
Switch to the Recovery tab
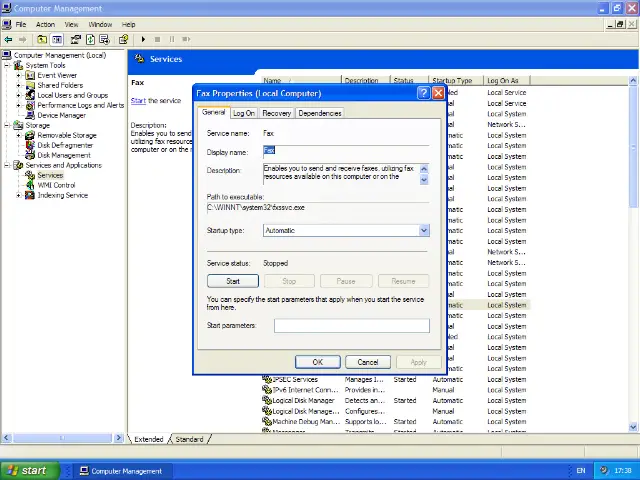[x=277, y=113]
